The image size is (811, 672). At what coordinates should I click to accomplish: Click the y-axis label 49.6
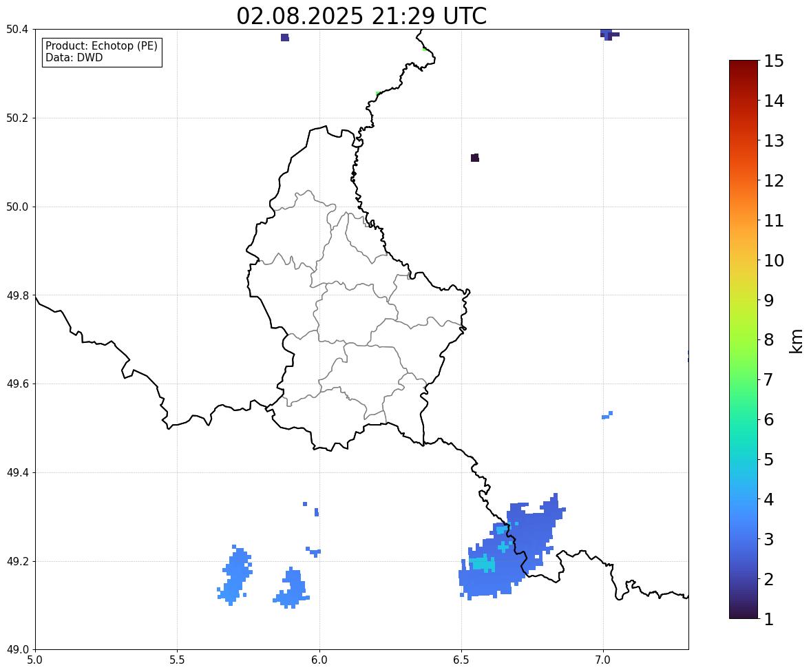coord(17,384)
